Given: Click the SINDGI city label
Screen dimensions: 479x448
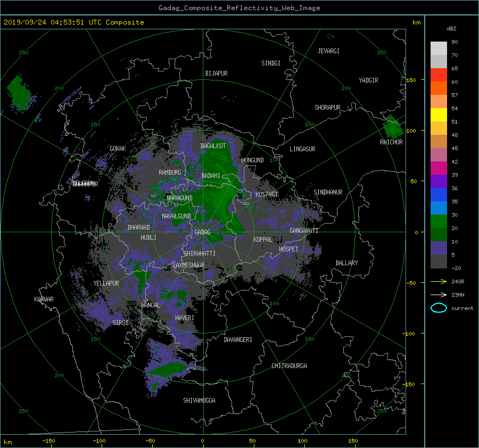Looking at the screenshot, I should 271,63.
